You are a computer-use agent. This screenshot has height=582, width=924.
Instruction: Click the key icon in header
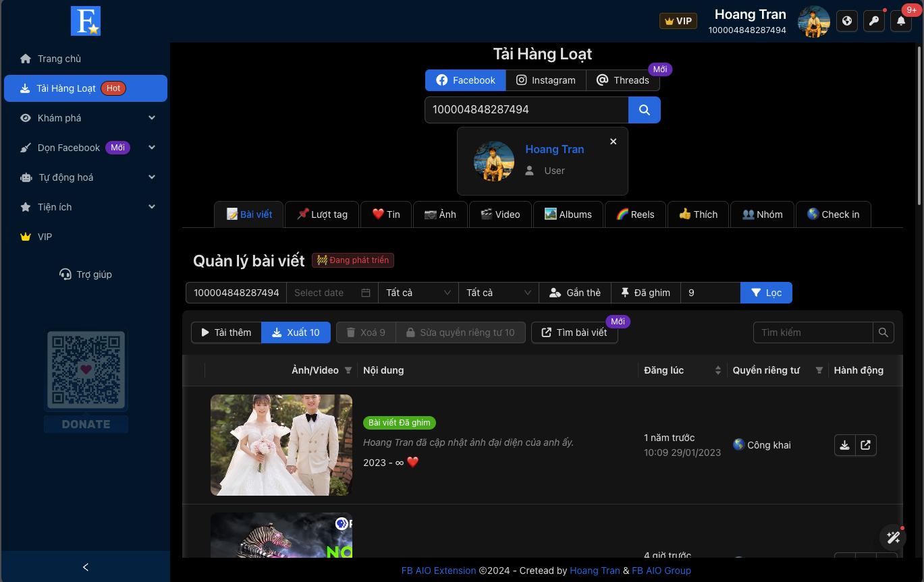tap(873, 21)
